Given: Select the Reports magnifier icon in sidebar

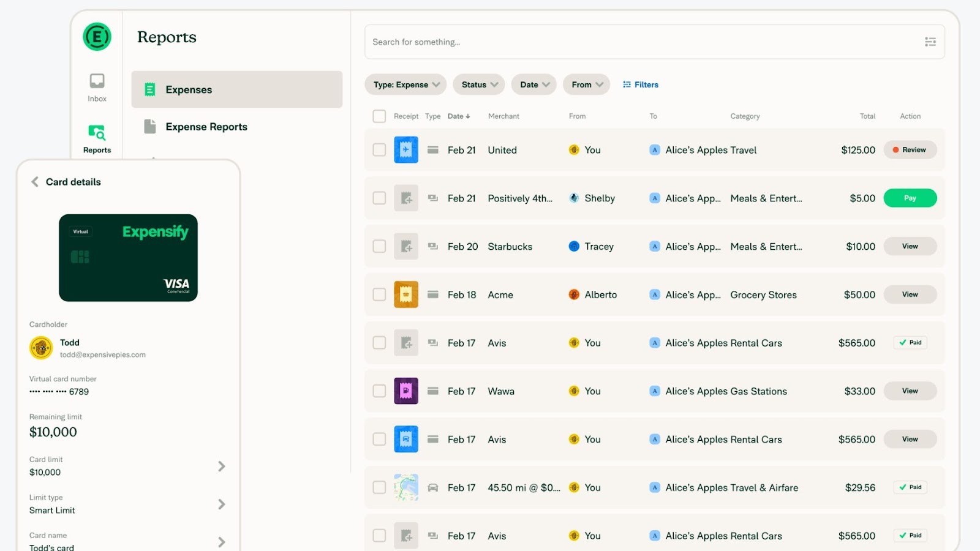Looking at the screenshot, I should [96, 133].
